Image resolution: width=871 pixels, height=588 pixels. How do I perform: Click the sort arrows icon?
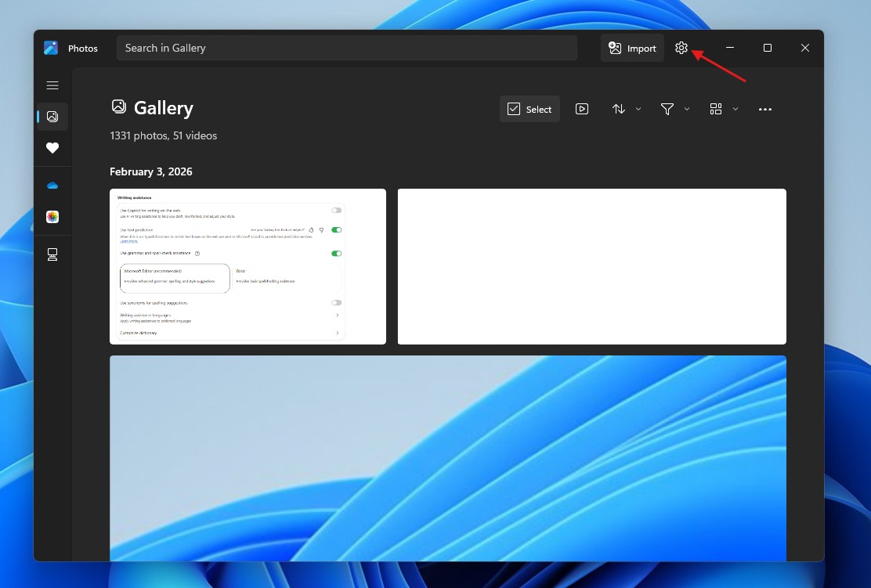pyautogui.click(x=618, y=109)
